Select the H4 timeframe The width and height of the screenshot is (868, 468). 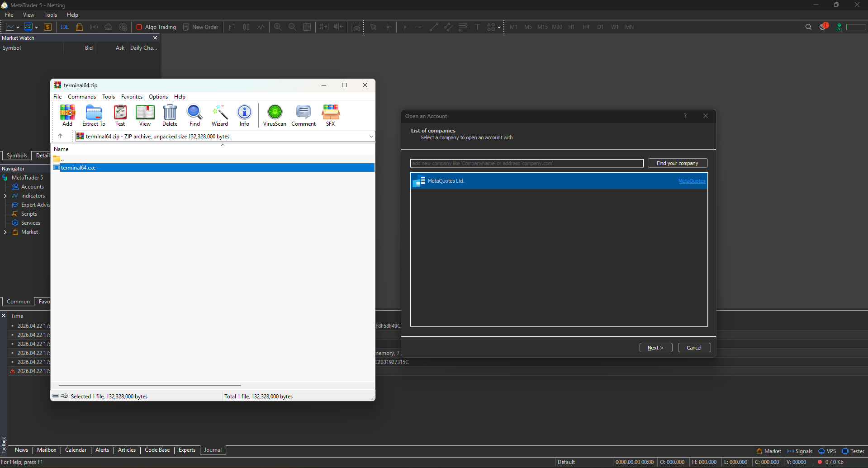point(586,27)
